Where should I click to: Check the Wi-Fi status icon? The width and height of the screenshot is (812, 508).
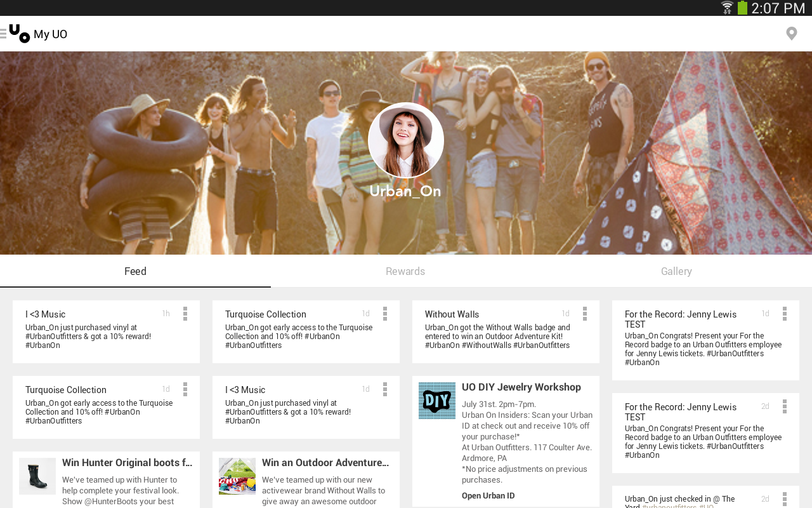pos(727,8)
